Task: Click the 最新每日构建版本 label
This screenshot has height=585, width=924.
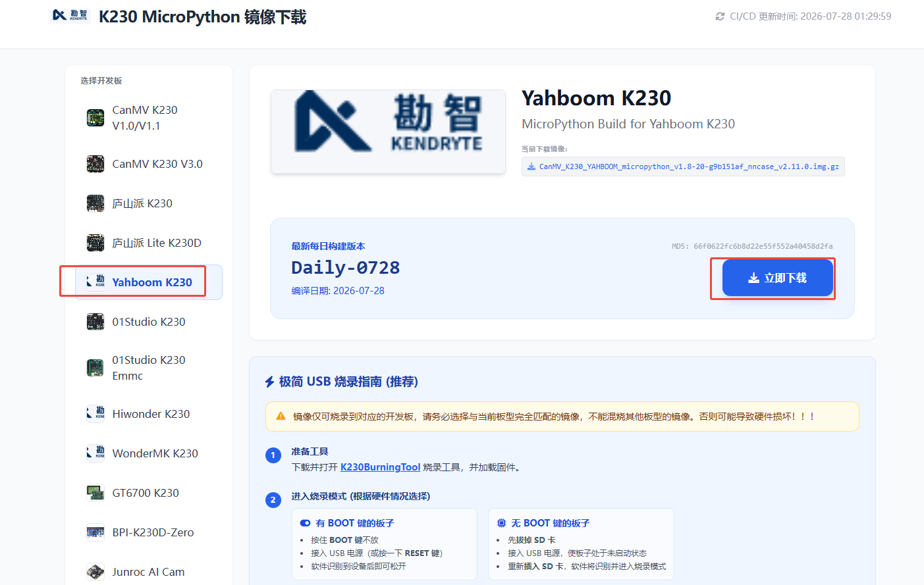Action: pyautogui.click(x=328, y=246)
